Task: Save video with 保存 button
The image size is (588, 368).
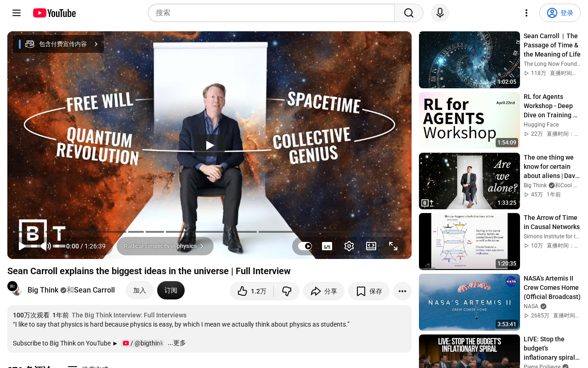Action: pos(369,291)
